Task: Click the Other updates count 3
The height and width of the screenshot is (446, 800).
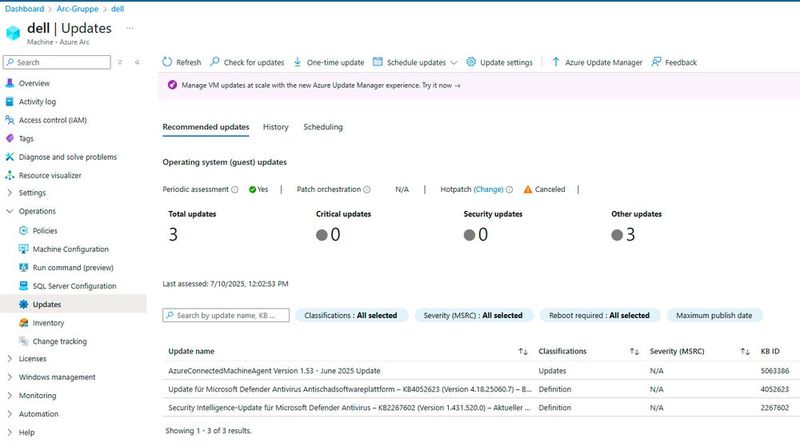Action: tap(631, 235)
